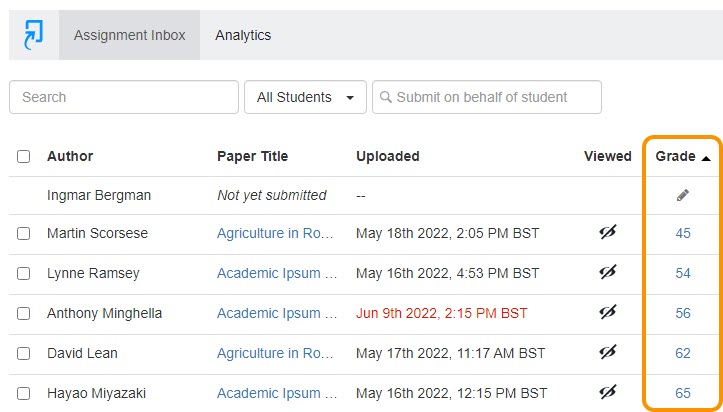Open the Assignment Inbox tab
This screenshot has height=412, width=723.
pos(129,35)
